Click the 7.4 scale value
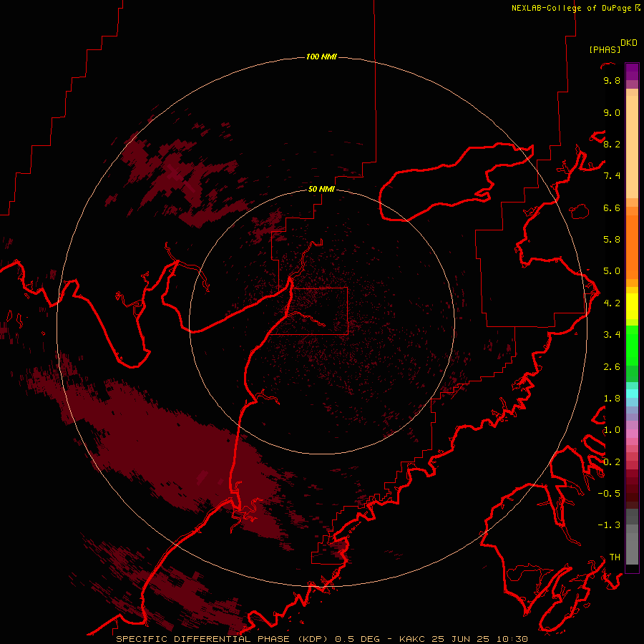This screenshot has width=644, height=644. tap(612, 176)
